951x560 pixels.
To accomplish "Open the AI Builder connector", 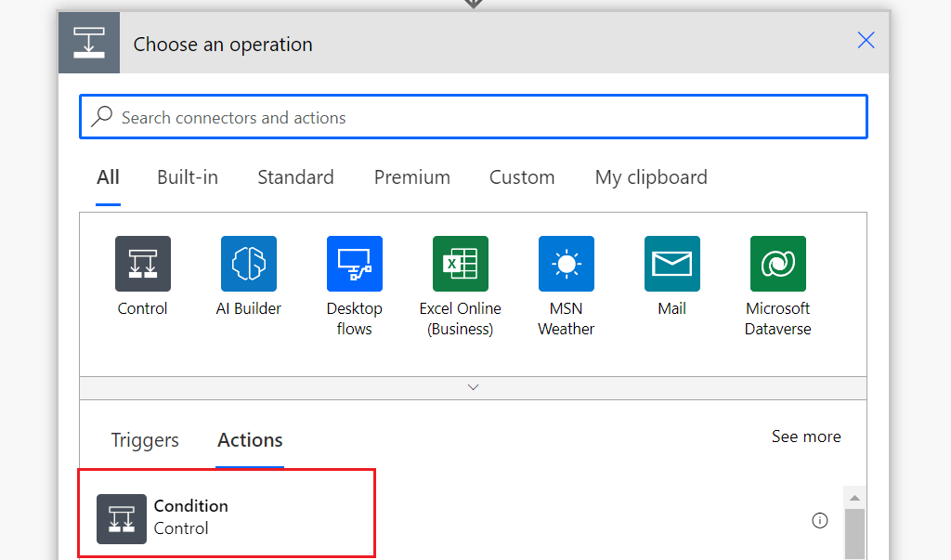I will [x=248, y=264].
